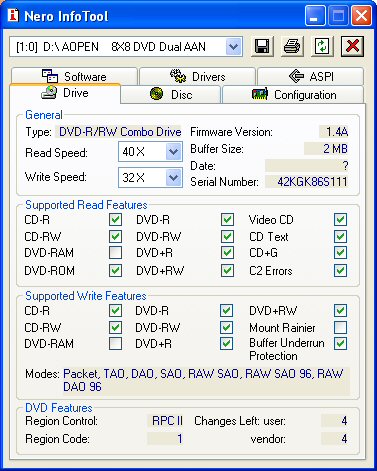Open the Disc tab
The height and width of the screenshot is (471, 377).
[171, 95]
